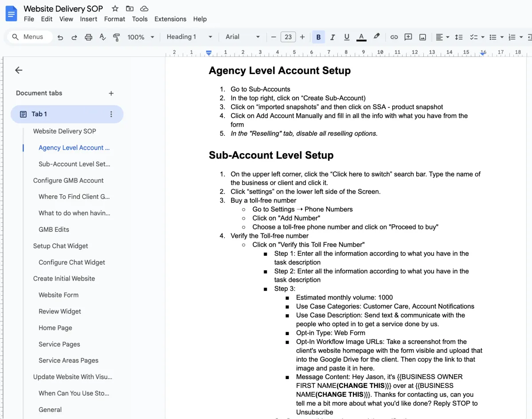Screen dimensions: 532x419
Task: Go to GMB Edits outline item
Action: pyautogui.click(x=54, y=229)
